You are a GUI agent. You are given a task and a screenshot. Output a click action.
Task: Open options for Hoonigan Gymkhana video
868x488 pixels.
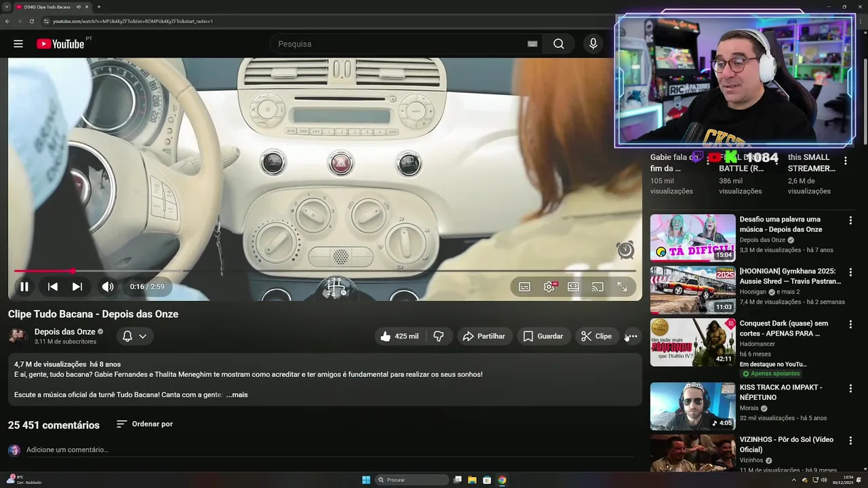(850, 272)
